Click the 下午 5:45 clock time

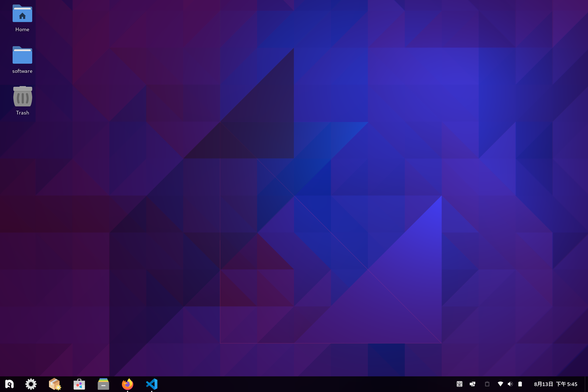click(x=567, y=384)
